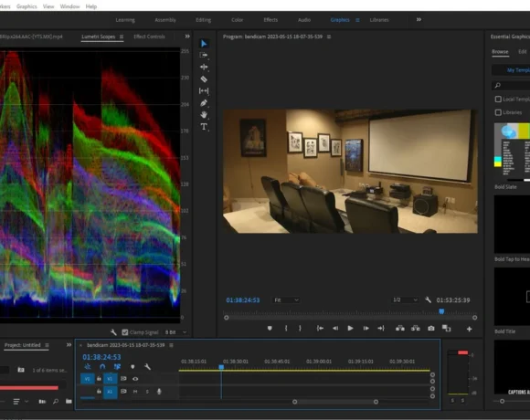Select the Slip tool
The image size is (530, 420).
coord(204,90)
